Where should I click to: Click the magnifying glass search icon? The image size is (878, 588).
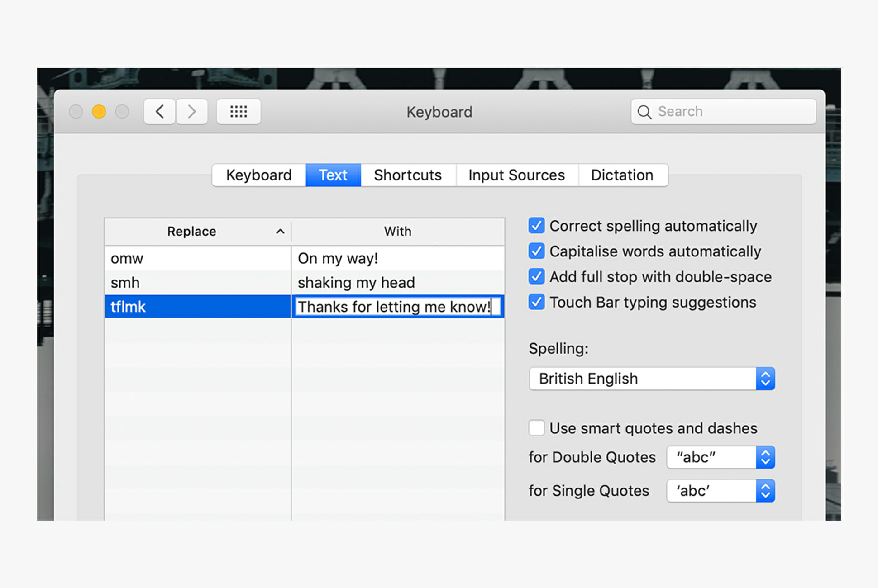(644, 112)
